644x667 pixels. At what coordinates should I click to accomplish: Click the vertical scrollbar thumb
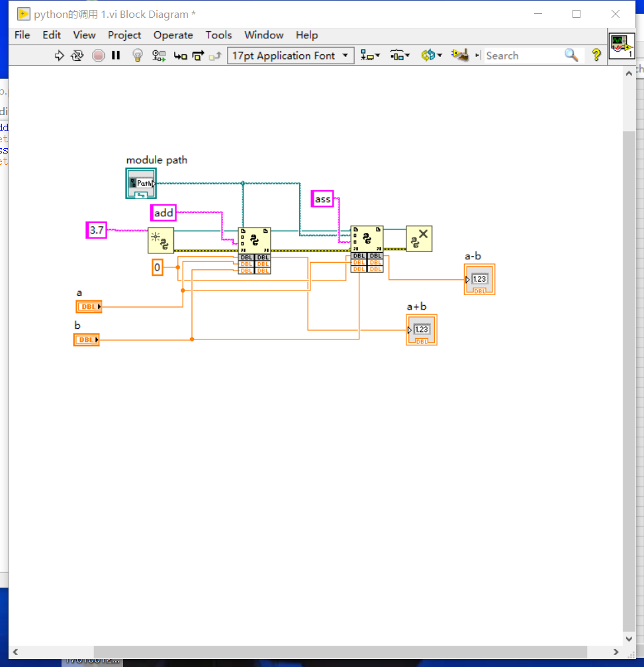tap(629, 381)
